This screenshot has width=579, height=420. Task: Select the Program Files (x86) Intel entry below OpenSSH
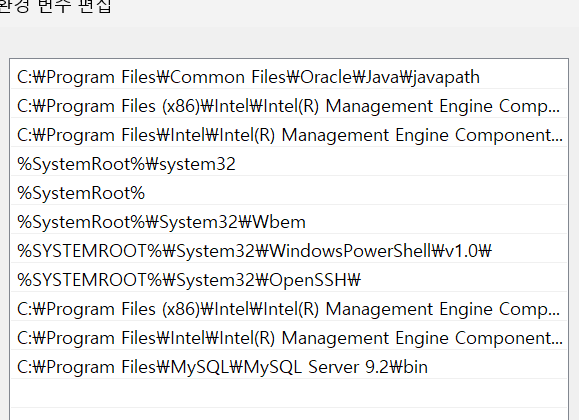click(x=289, y=309)
